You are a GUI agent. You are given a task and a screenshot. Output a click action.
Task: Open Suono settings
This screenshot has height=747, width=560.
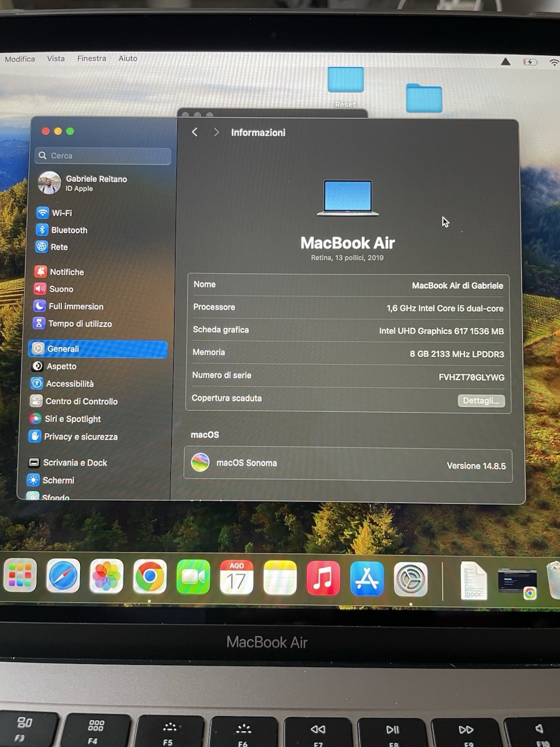click(54, 289)
